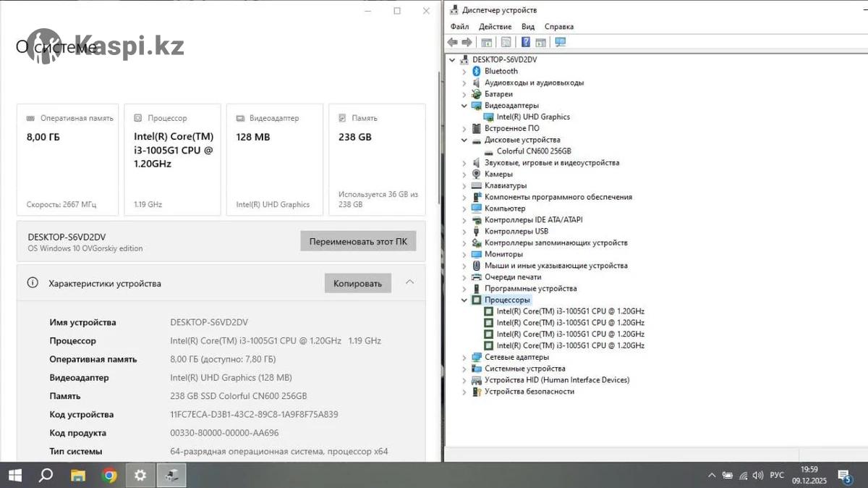
Task: Expand the Контроллеры USB category
Action: [464, 232]
